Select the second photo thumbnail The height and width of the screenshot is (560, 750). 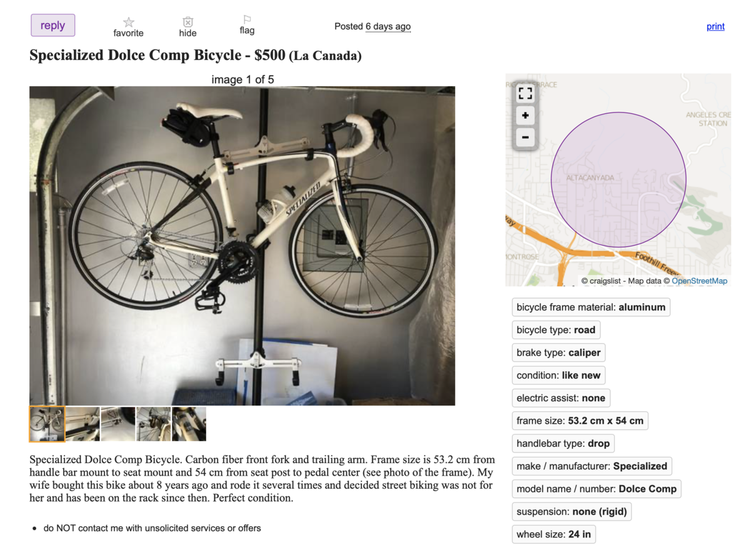[82, 424]
